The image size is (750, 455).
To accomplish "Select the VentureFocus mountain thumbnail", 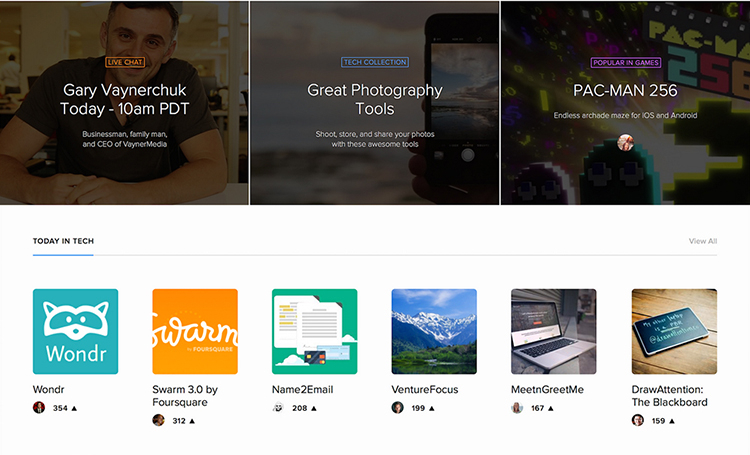I will pyautogui.click(x=434, y=331).
